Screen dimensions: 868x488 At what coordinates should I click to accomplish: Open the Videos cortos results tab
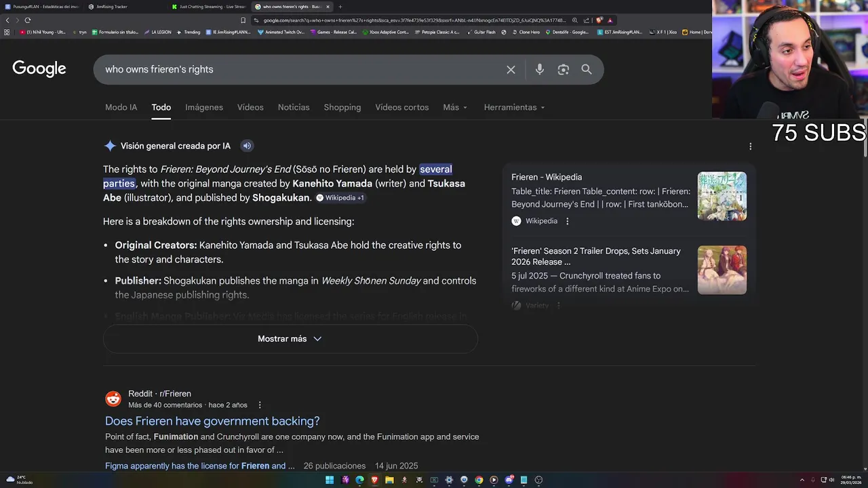[x=402, y=107]
